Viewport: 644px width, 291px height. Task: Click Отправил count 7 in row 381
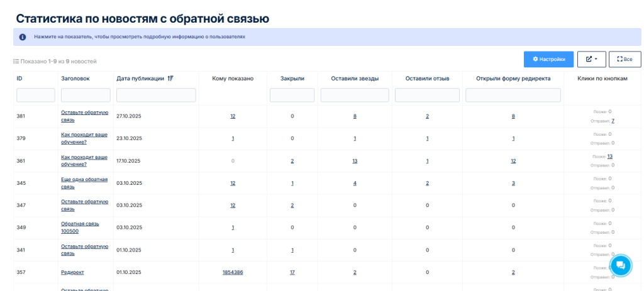tap(613, 121)
